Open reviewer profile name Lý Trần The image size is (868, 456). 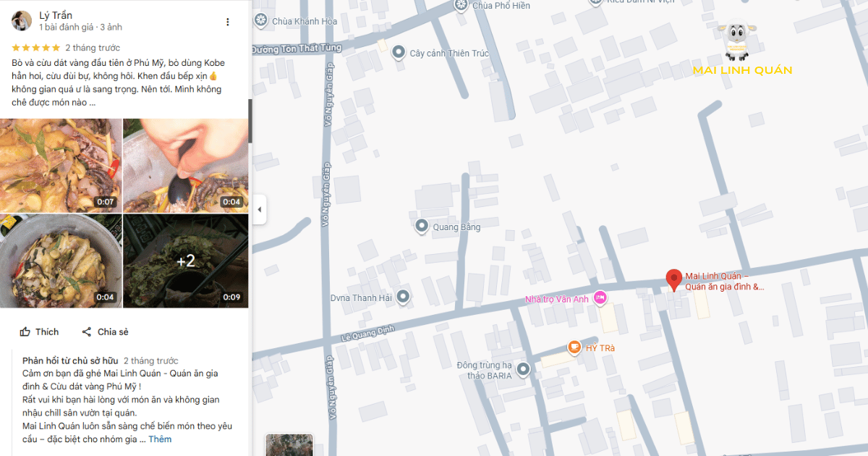point(56,15)
